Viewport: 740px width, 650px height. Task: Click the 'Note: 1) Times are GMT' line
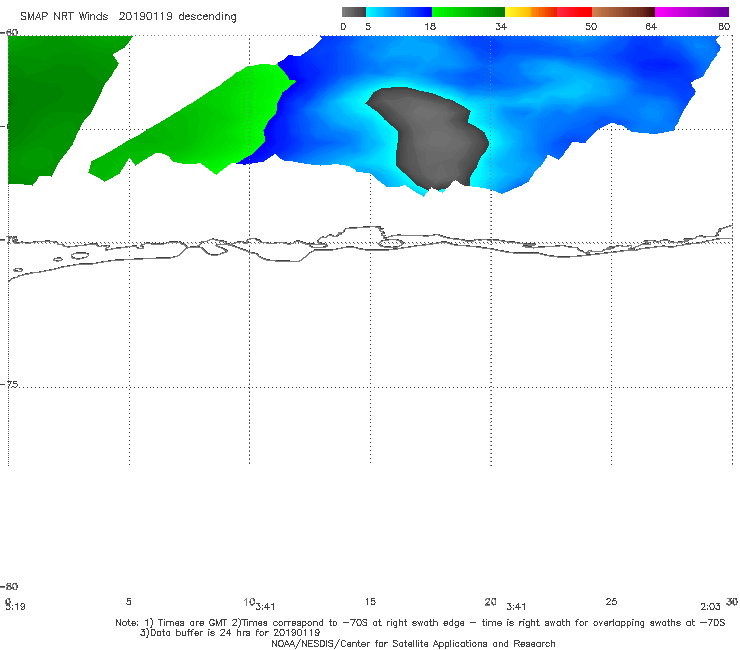point(420,623)
